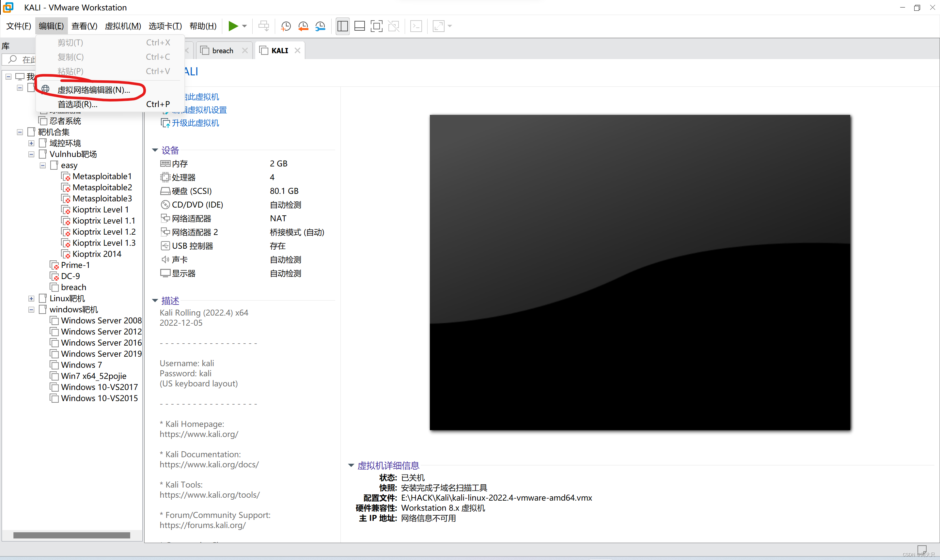940x560 pixels.
Task: Open 虚拟网络编辑器 menu entry
Action: coord(94,90)
